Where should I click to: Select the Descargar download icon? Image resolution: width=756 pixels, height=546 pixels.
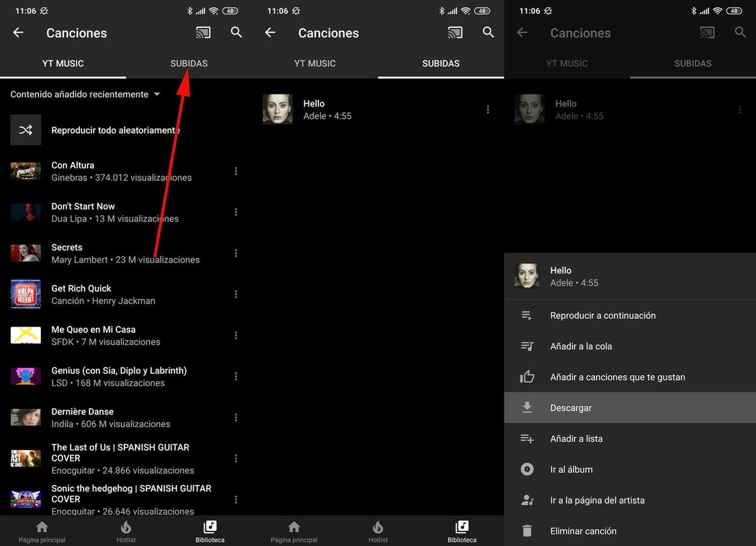click(x=527, y=408)
